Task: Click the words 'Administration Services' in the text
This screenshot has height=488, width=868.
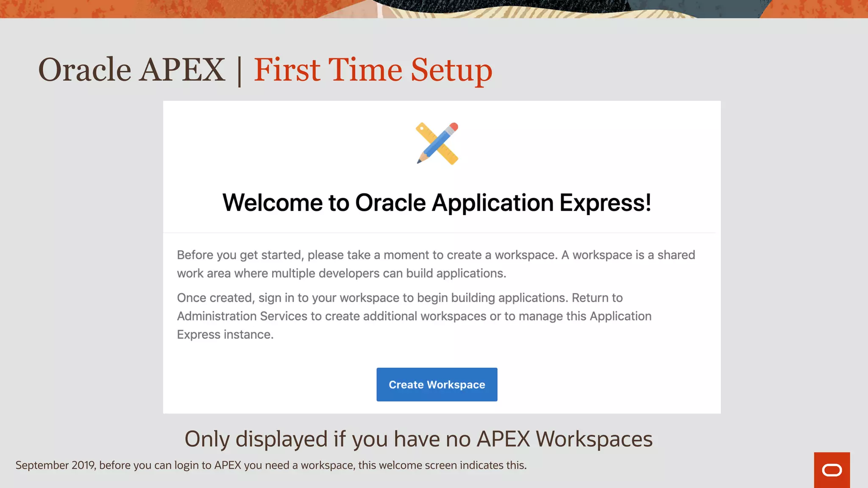Action: pos(242,316)
